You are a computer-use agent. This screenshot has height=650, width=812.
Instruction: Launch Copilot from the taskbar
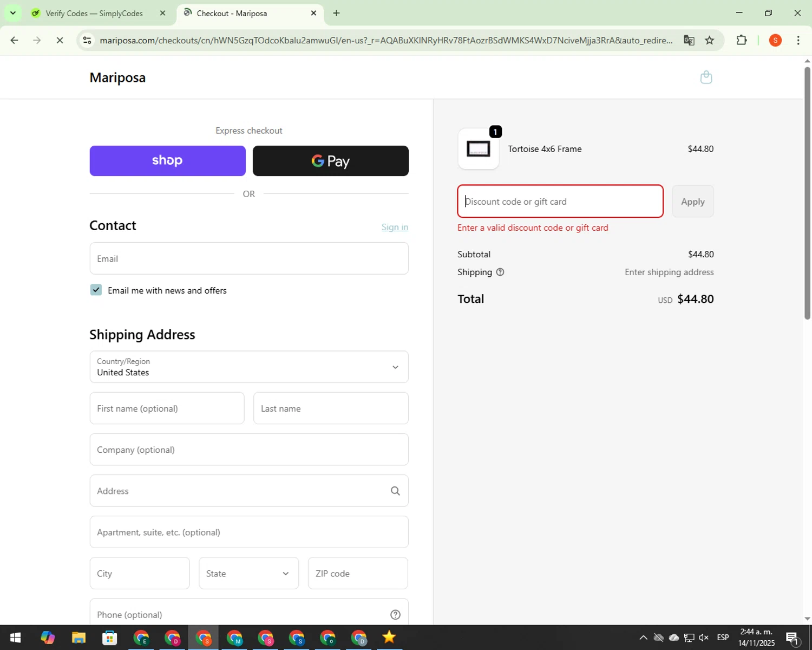[48, 638]
